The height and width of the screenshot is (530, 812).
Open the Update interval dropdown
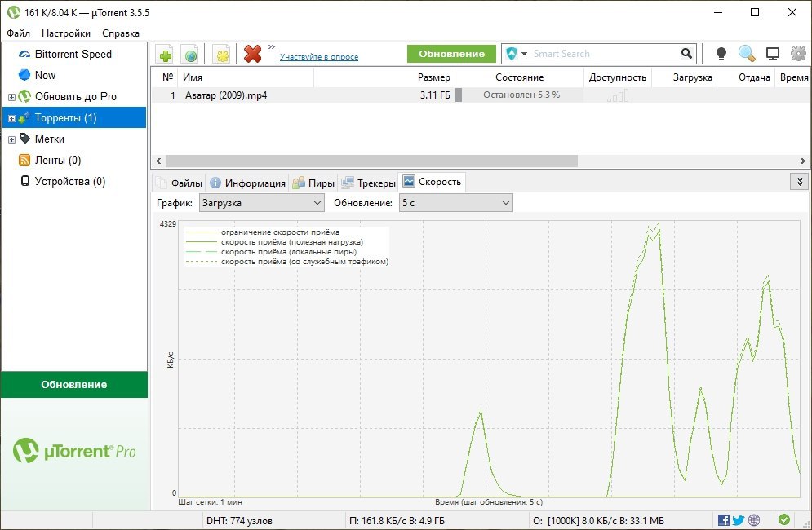click(455, 203)
